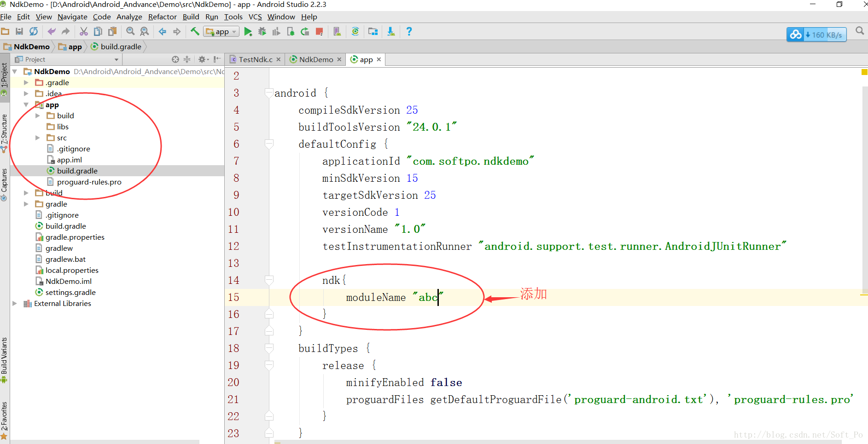This screenshot has height=444, width=868.
Task: Expand the .idea folder node
Action: pyautogui.click(x=26, y=94)
